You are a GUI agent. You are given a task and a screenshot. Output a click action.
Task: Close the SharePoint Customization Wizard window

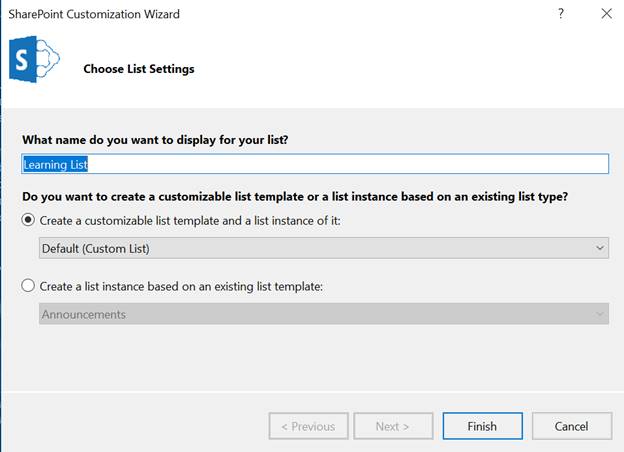[606, 14]
